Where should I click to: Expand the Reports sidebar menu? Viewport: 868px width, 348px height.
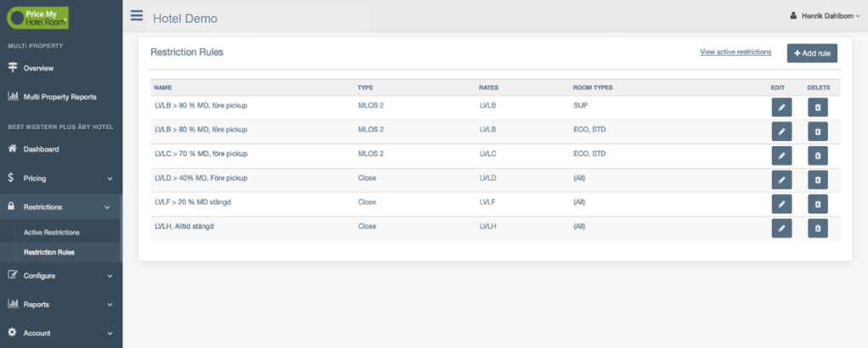[x=59, y=304]
